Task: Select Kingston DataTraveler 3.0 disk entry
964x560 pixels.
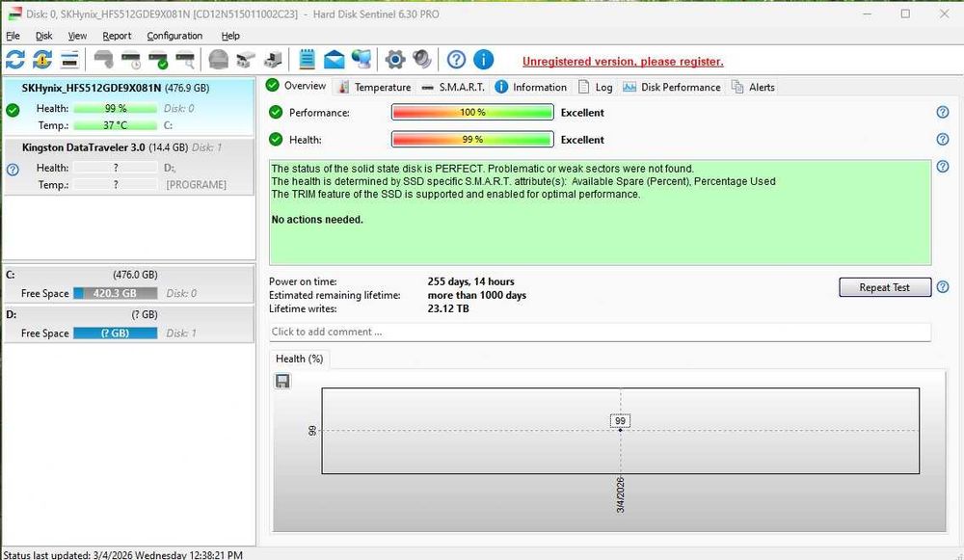Action: pos(128,167)
